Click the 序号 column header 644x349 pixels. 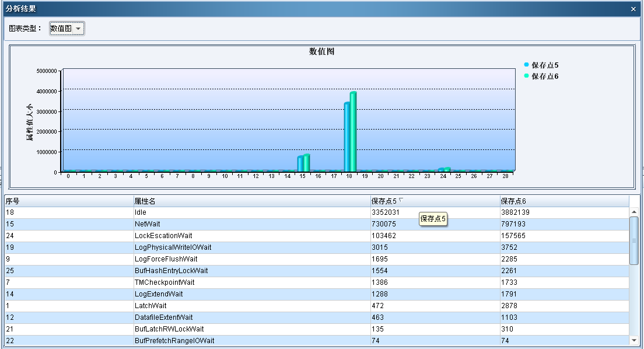click(68, 201)
